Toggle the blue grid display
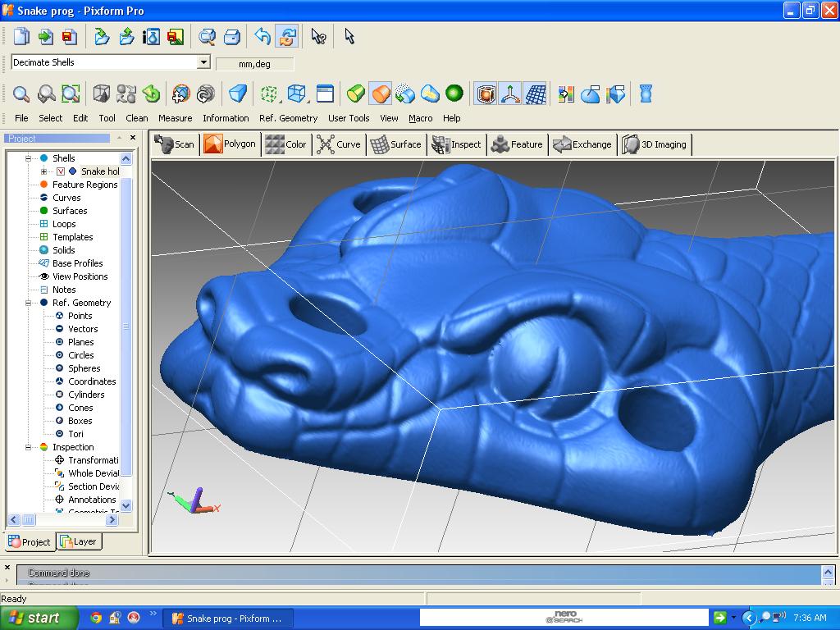 pyautogui.click(x=535, y=94)
